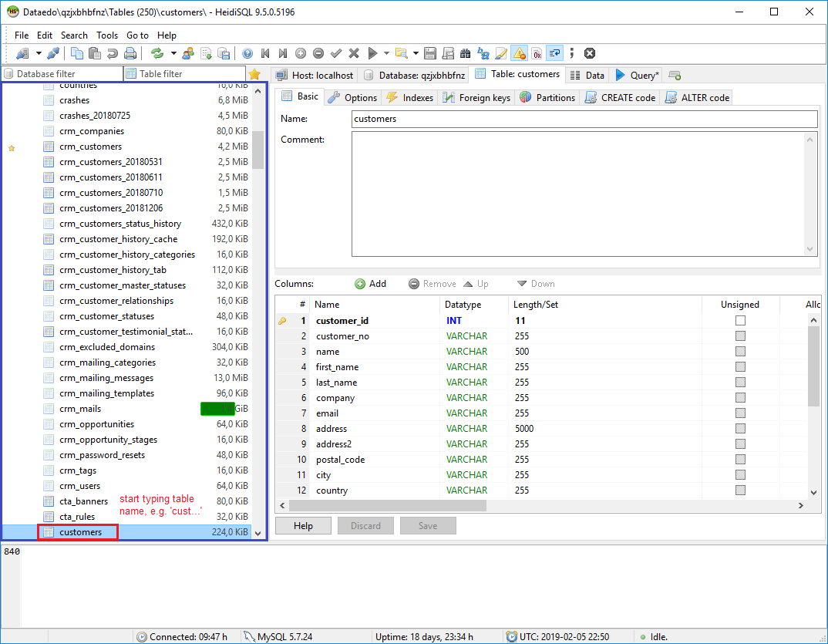
Task: Open dropdown arrow beside Execute SQL button
Action: tap(385, 53)
